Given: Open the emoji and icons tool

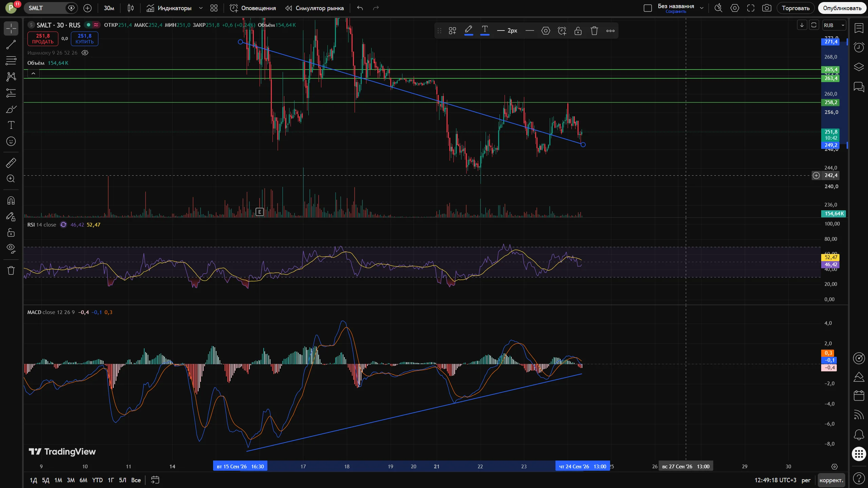Looking at the screenshot, I should (11, 141).
